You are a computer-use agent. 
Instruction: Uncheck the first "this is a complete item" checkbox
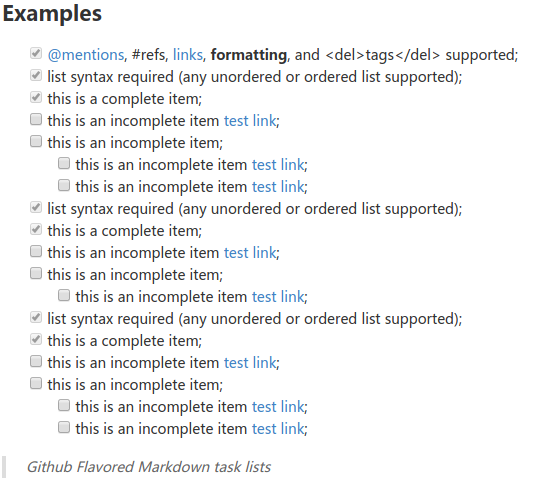pos(36,97)
